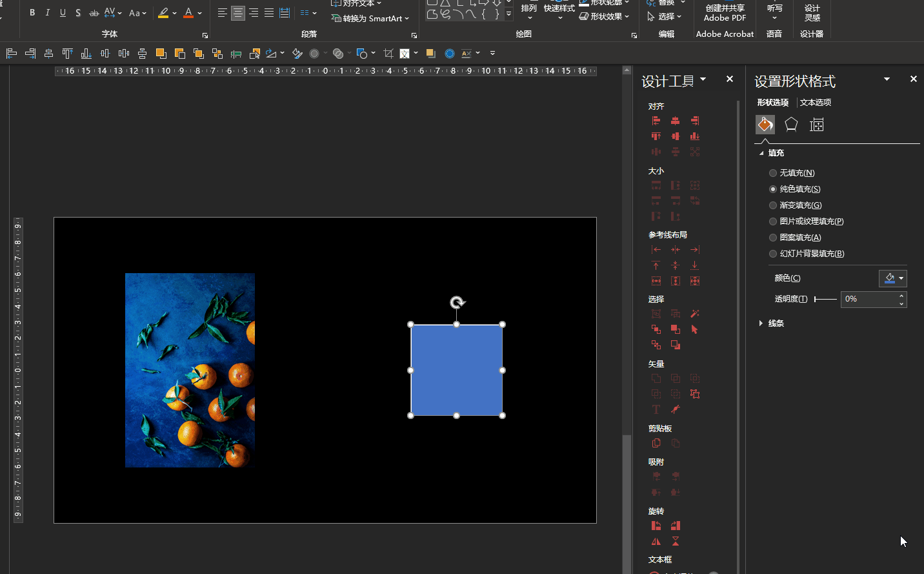Select 幻灯片背景填充(B) radio option
This screenshot has height=574, width=924.
pos(807,254)
